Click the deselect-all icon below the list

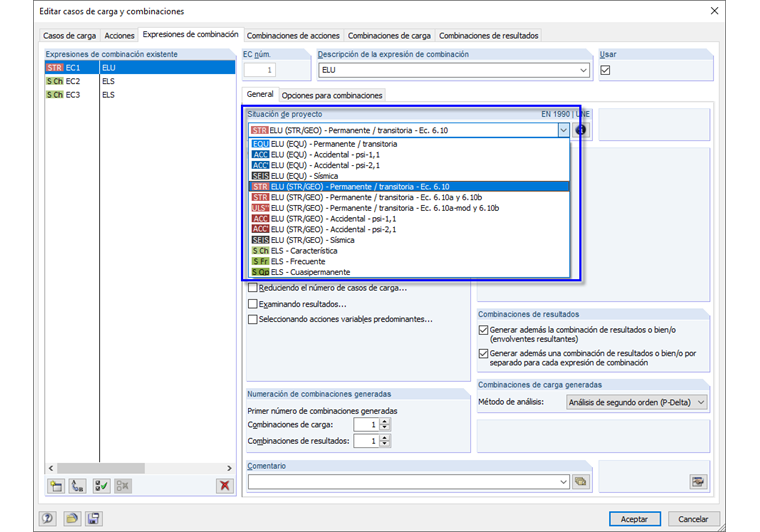(x=123, y=486)
